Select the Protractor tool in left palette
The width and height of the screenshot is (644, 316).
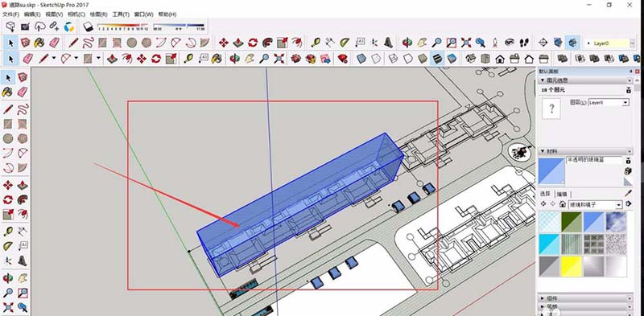click(x=8, y=246)
